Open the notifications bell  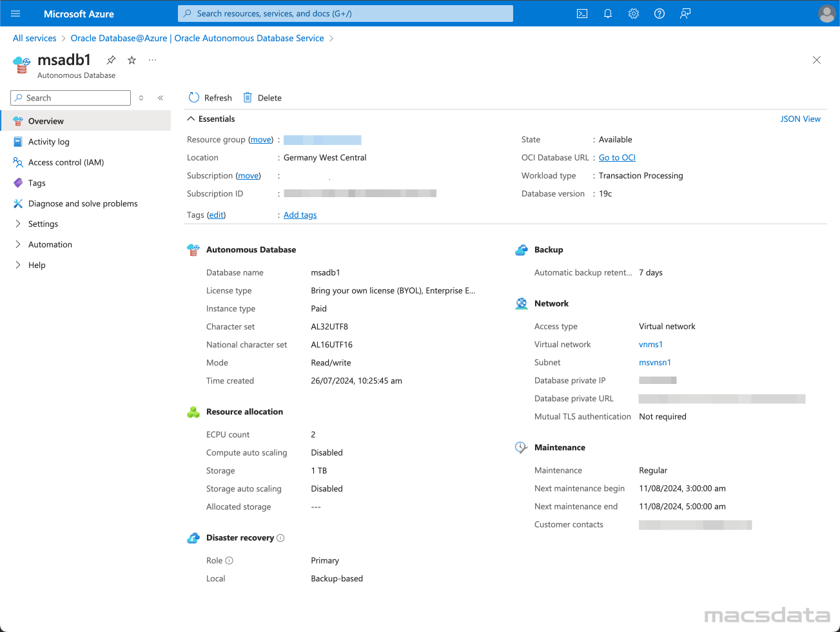click(x=608, y=14)
